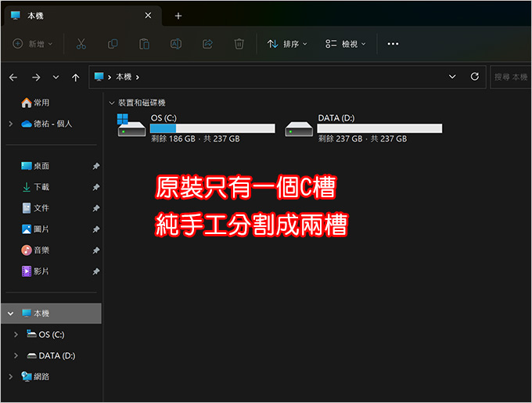Collapse the 裝置和磁碟機 group
Image resolution: width=532 pixels, height=403 pixels.
111,103
